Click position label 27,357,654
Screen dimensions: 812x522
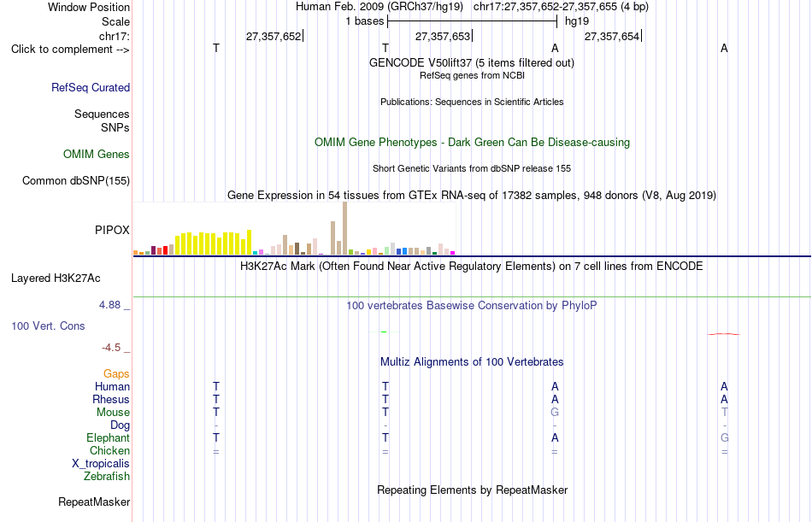click(x=612, y=36)
